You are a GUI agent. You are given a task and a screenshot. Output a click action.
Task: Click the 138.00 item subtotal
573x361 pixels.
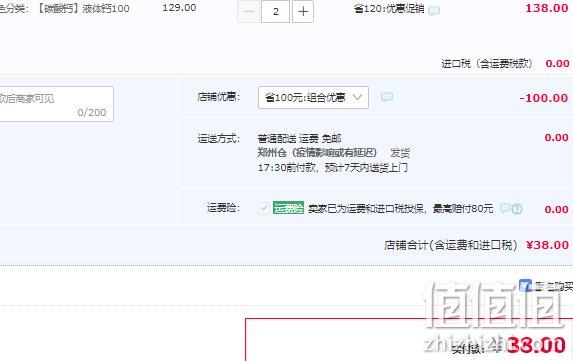click(x=546, y=8)
